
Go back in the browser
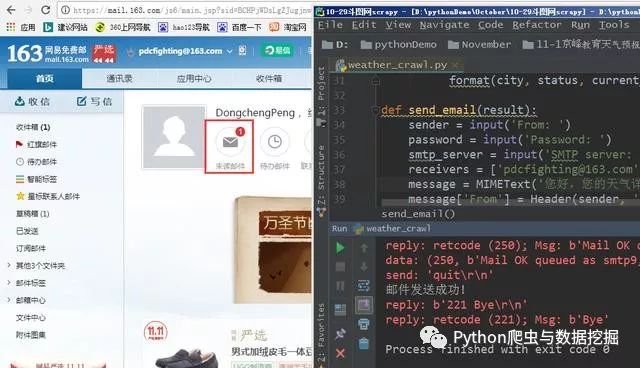[11, 10]
